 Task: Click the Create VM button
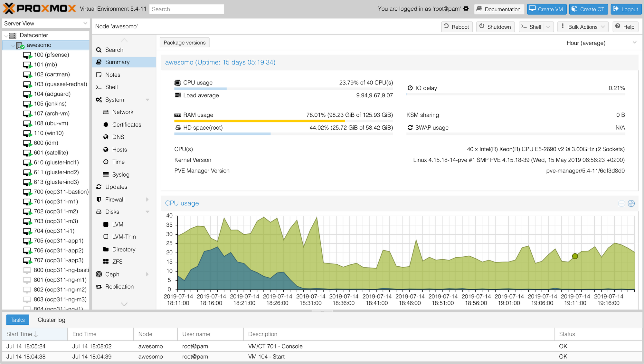[546, 9]
